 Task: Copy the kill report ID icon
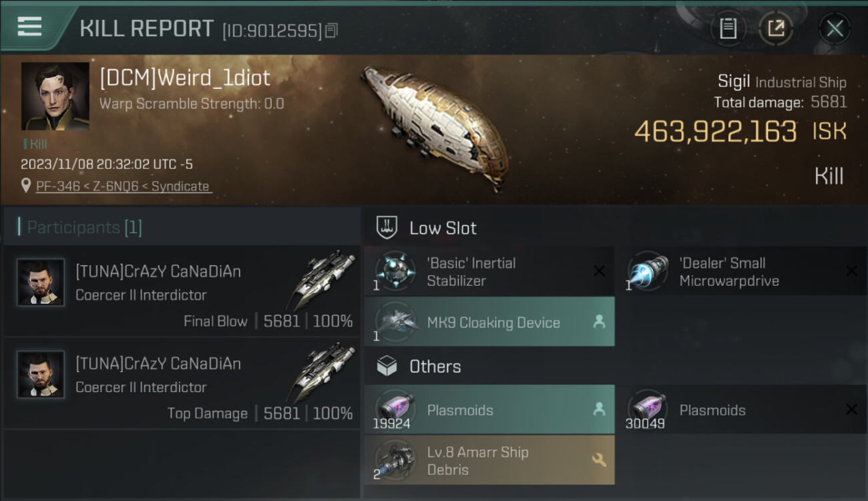point(332,30)
